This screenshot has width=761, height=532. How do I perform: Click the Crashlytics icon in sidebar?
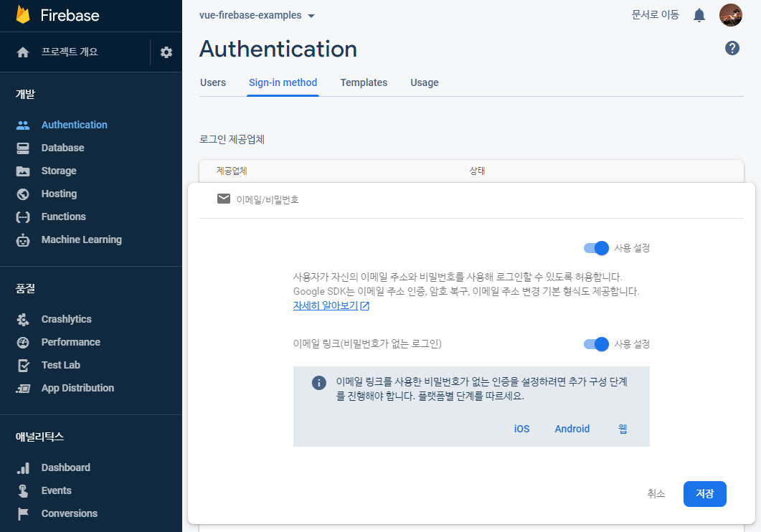[23, 320]
